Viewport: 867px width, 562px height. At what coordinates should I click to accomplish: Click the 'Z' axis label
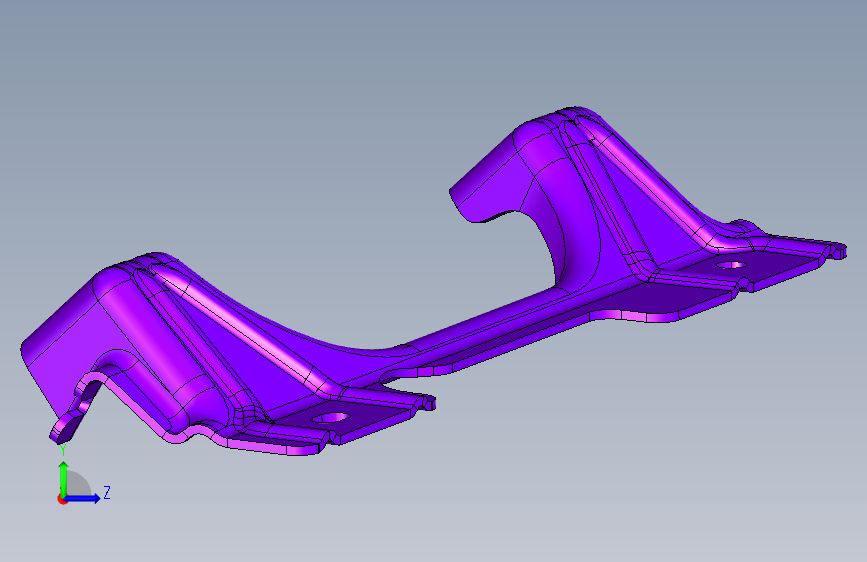[107, 492]
